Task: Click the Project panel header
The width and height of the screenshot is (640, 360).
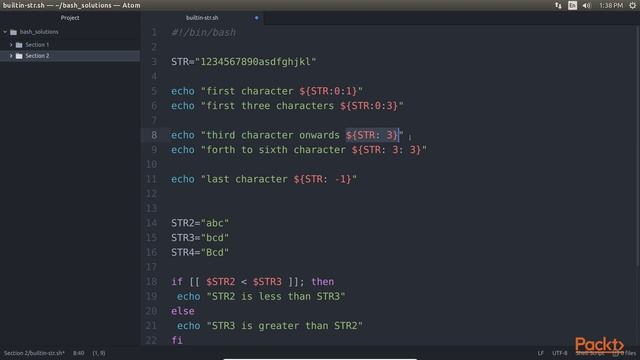Action: 70,18
